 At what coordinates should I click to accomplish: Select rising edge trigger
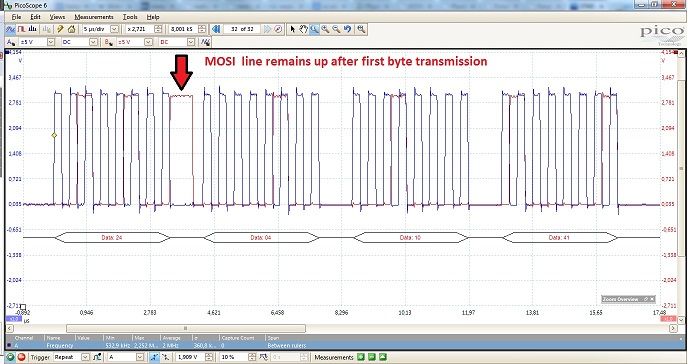point(154,357)
